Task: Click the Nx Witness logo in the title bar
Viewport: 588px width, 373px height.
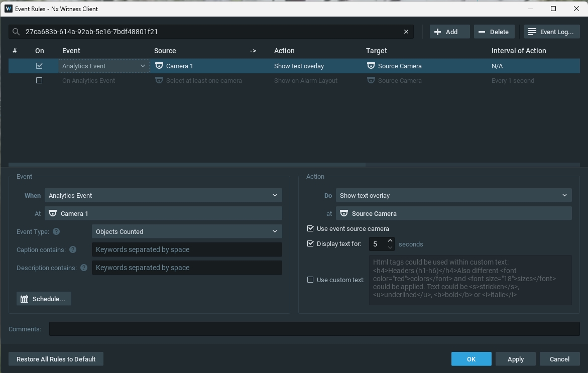Action: tap(8, 9)
